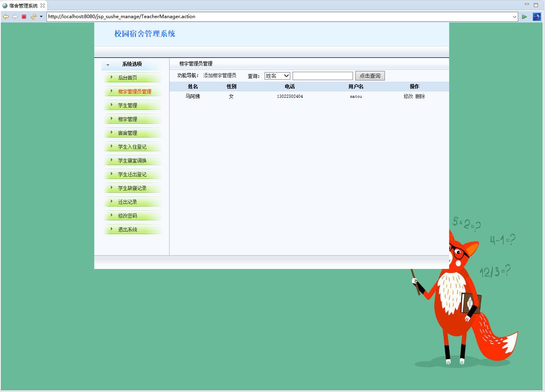Open the address bar history dropdown
The width and height of the screenshot is (545, 392).
[515, 17]
